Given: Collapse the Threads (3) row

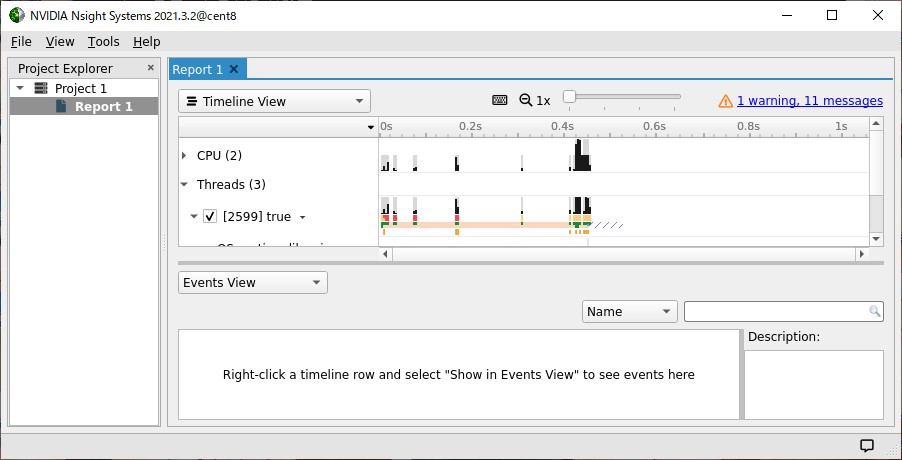Looking at the screenshot, I should pyautogui.click(x=184, y=185).
